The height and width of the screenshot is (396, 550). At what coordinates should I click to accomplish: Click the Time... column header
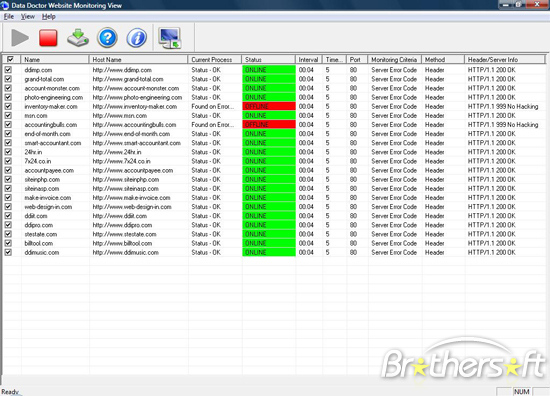tap(334, 59)
